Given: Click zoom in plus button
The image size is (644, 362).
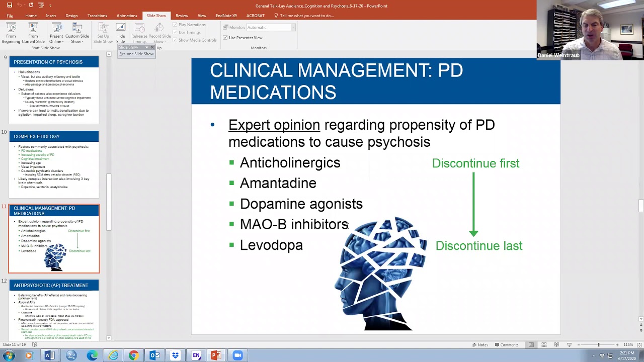Looking at the screenshot, I should pyautogui.click(x=617, y=345).
